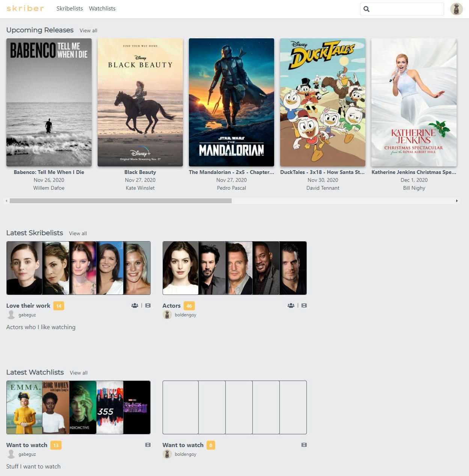Click people icon on Actors list
469x476 pixels.
291,305
